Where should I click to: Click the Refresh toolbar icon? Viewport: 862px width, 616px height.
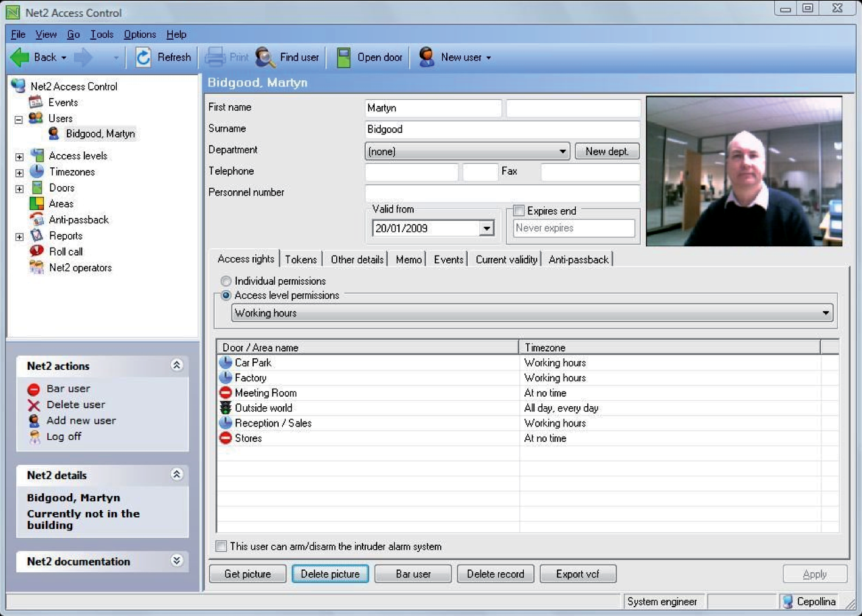pyautogui.click(x=143, y=57)
